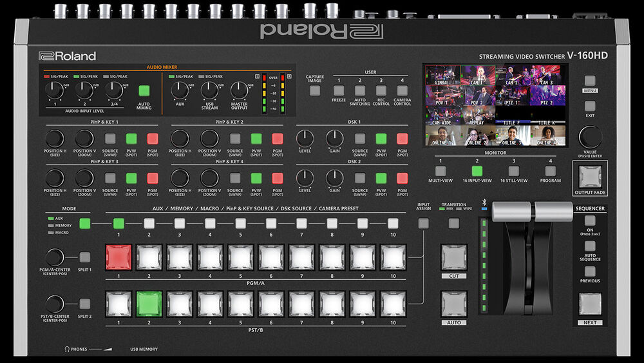Image resolution: width=644 pixels, height=363 pixels.
Task: Toggle PinP & KEY 2 PGM button
Action: click(278, 139)
